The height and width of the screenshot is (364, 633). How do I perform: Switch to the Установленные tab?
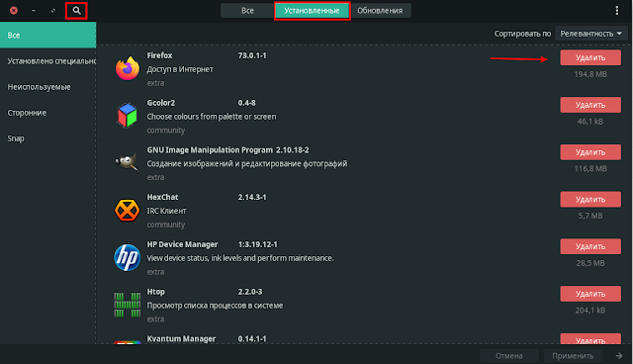click(312, 11)
